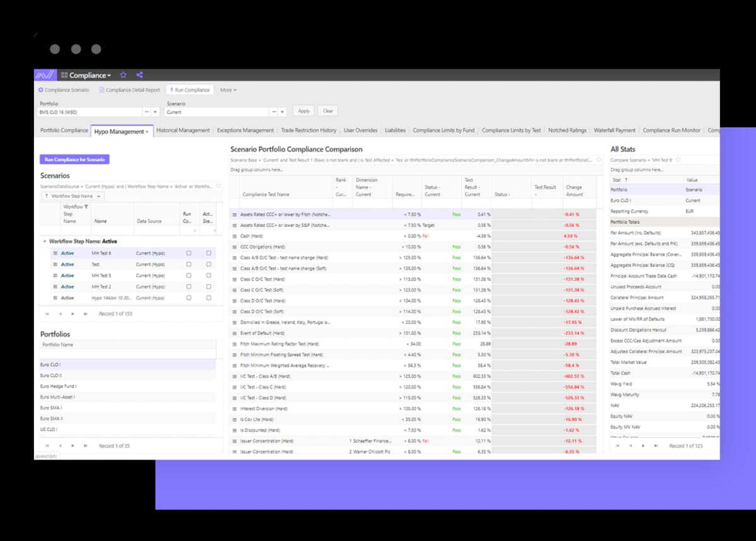
Task: Click the sort arrow on Workflow Step Name
Action: (x=46, y=196)
